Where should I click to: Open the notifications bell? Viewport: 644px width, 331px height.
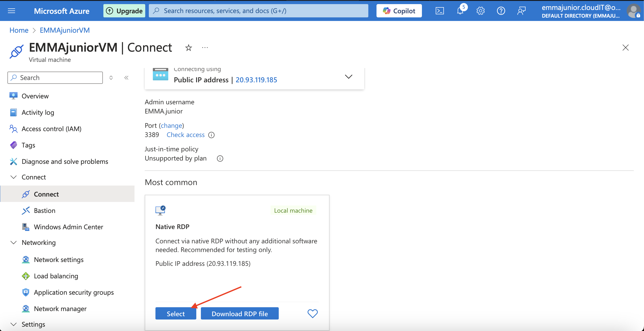pyautogui.click(x=460, y=11)
